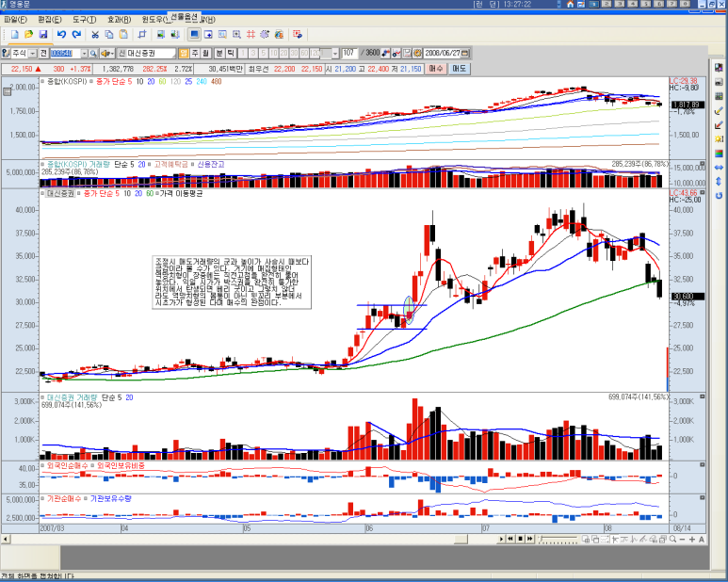Click the magnifier stock search icon
Viewport: 728px width, 582px height.
pyautogui.click(x=93, y=54)
